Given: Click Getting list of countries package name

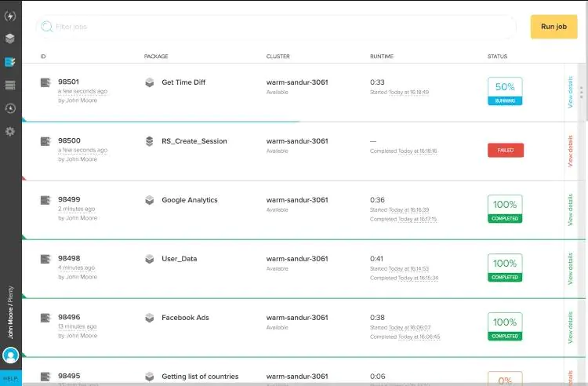Looking at the screenshot, I should pos(200,377).
